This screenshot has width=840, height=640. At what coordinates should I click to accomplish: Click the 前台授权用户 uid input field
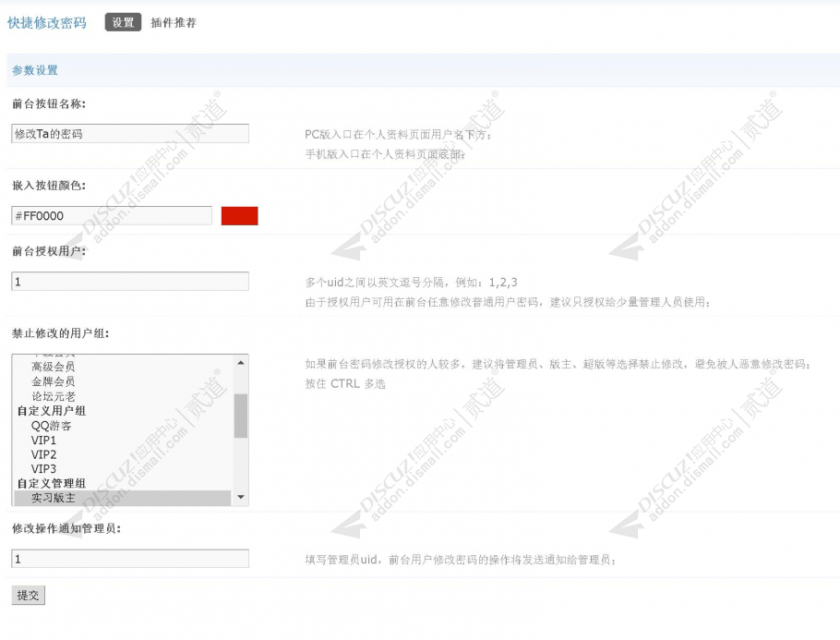point(130,282)
